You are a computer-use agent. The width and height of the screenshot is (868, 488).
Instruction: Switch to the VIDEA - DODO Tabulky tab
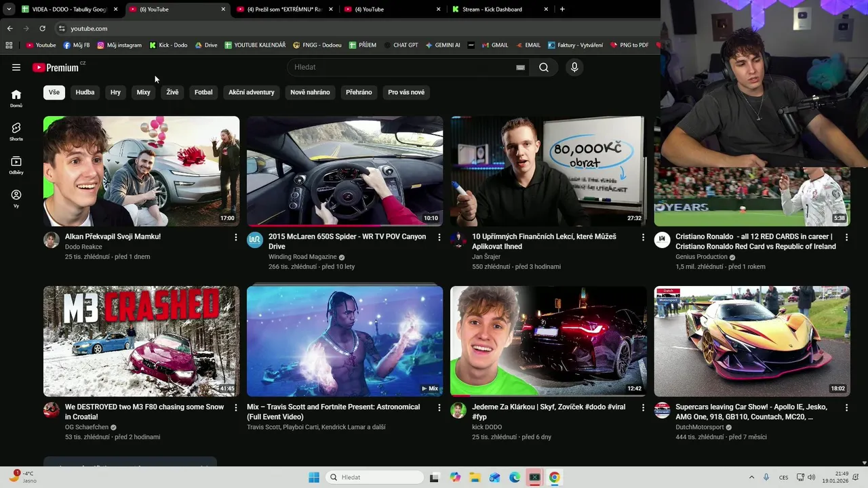tap(70, 9)
